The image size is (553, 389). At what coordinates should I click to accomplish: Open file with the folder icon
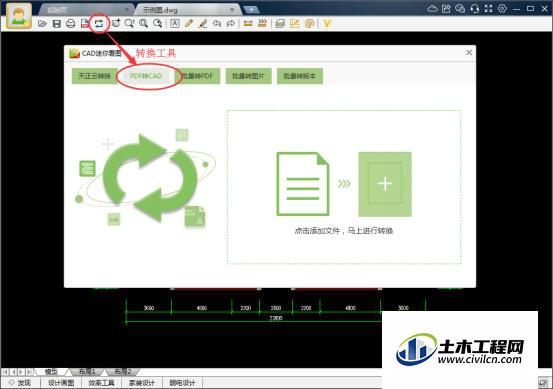(42, 24)
